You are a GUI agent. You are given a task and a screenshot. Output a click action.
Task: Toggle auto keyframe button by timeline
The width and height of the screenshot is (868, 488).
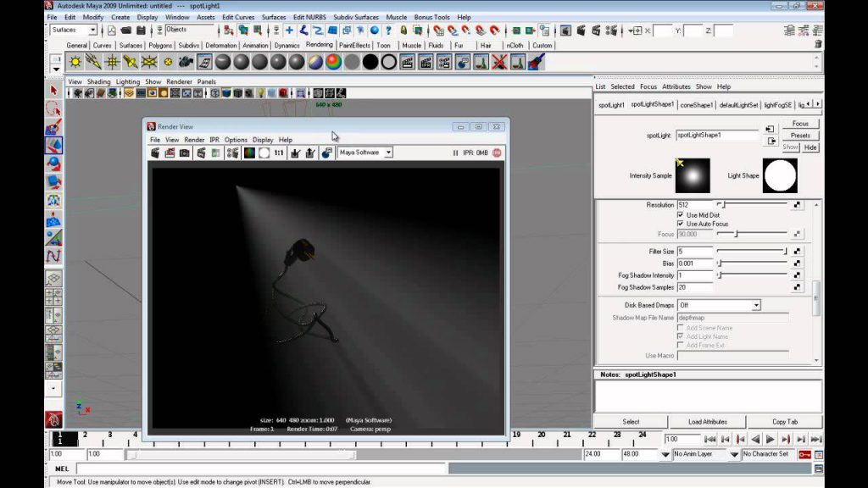[x=804, y=454]
